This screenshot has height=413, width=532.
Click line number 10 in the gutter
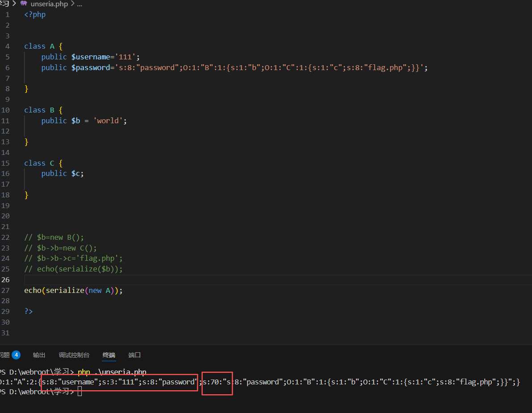tap(5, 110)
